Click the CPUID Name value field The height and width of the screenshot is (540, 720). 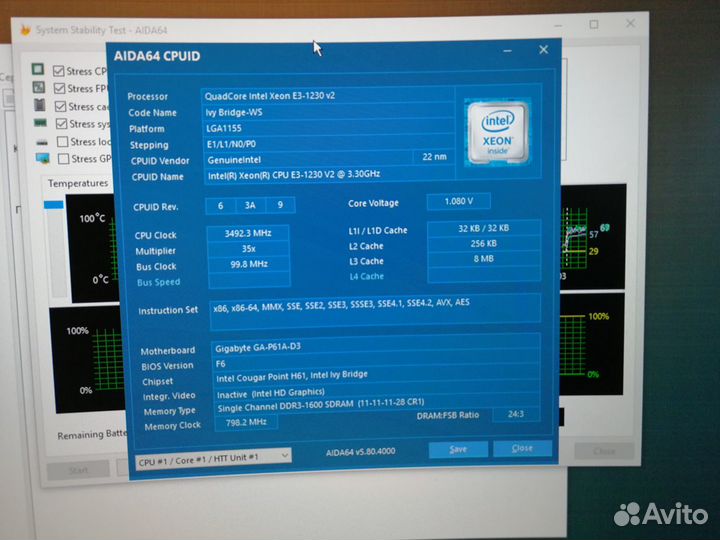(330, 174)
